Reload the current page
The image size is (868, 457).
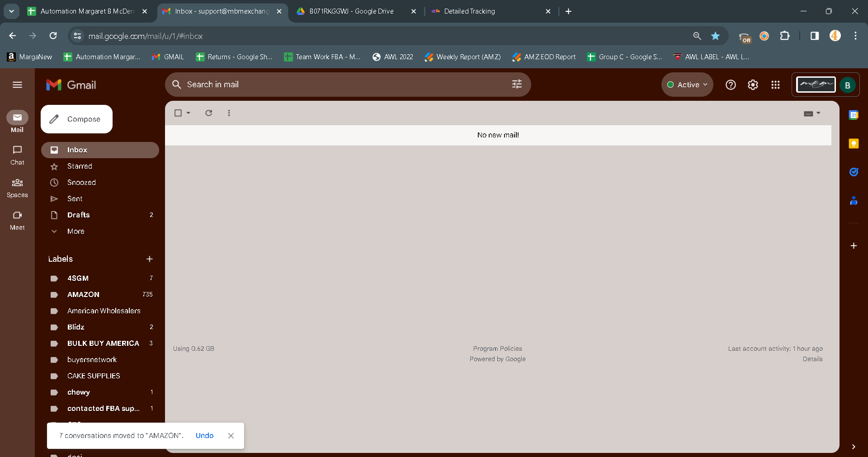coord(53,36)
